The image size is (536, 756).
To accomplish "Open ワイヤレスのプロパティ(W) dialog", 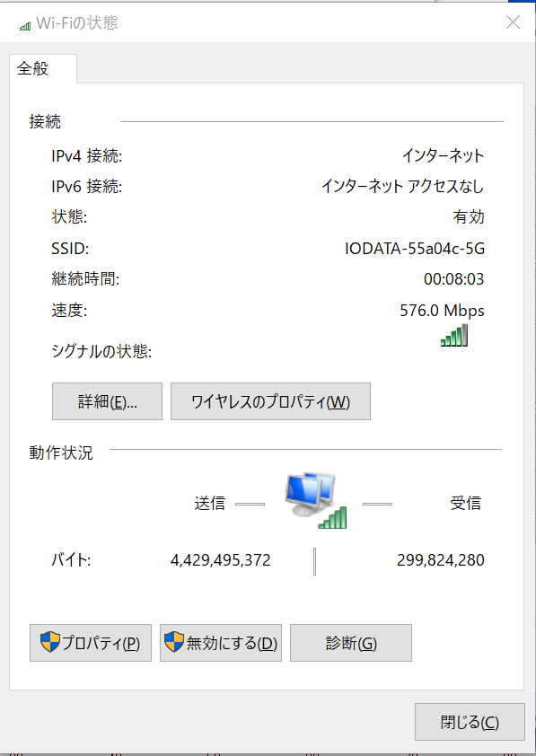I will tap(270, 401).
